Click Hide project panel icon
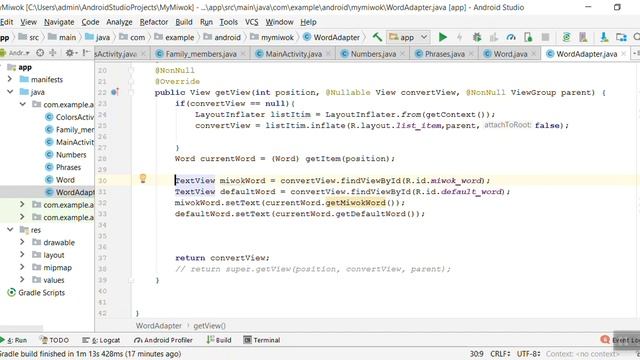Screen dimensions: 640x360 click(x=85, y=53)
